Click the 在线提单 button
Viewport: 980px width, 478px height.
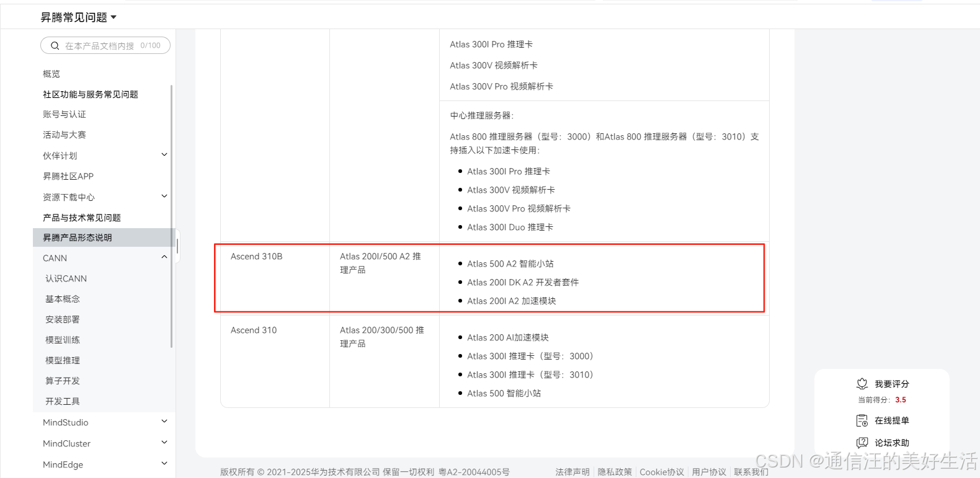pos(883,420)
